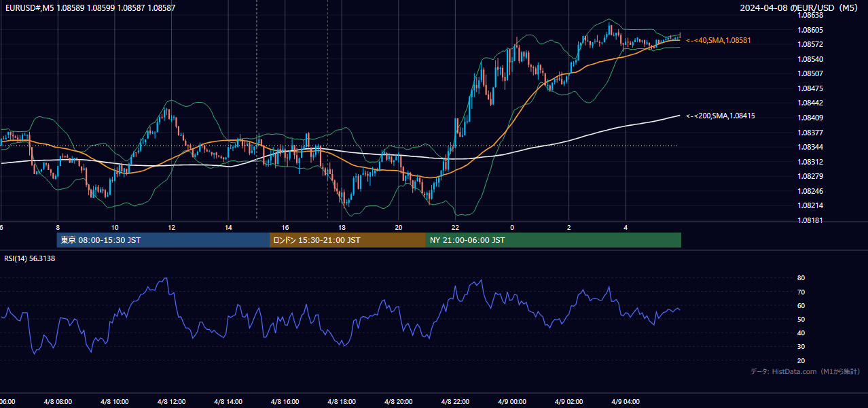Click hour label 4 under price chart
Image resolution: width=868 pixels, height=408 pixels.
[x=626, y=228]
